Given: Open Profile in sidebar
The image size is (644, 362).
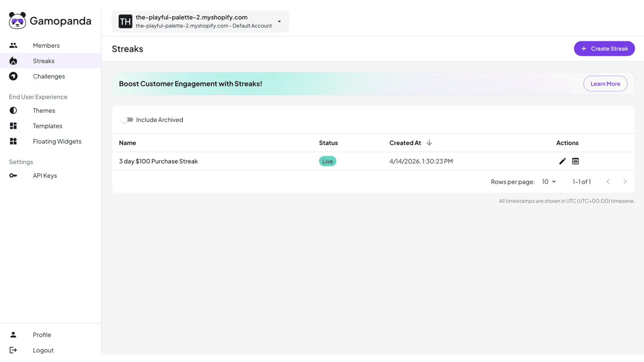Looking at the screenshot, I should [50, 335].
